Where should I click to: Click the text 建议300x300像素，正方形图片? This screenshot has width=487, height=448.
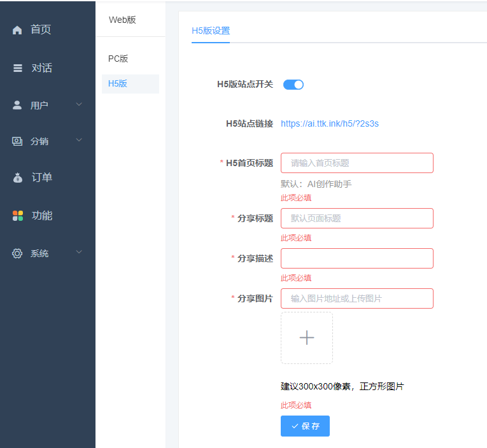pos(342,386)
